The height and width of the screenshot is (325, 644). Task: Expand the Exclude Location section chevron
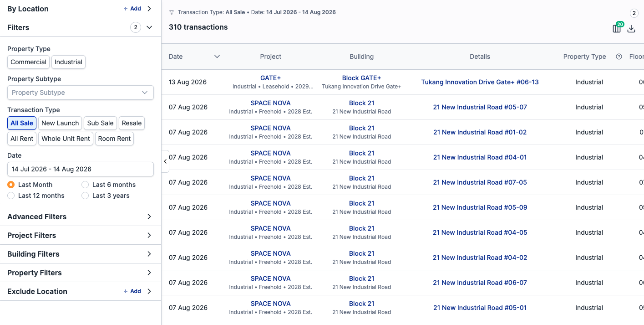[149, 291]
